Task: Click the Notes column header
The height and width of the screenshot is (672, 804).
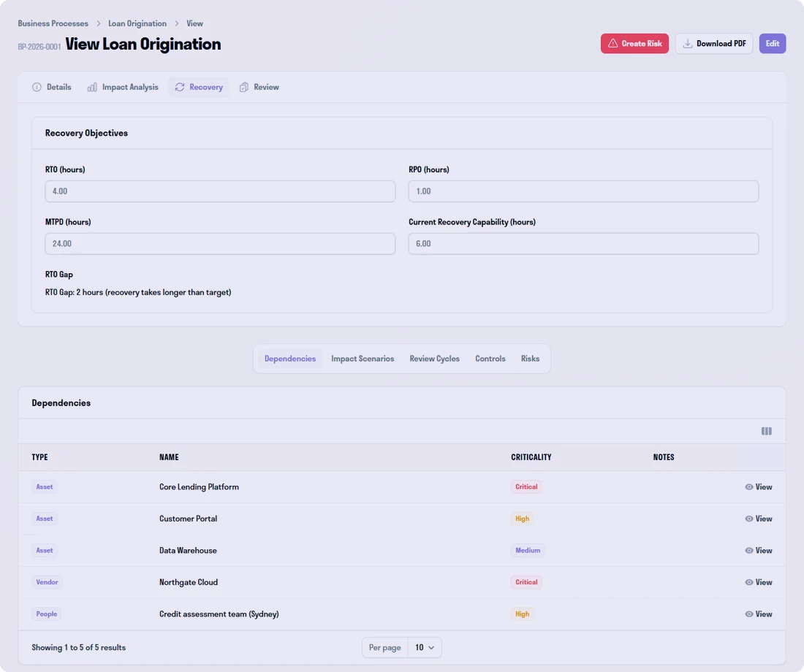Action: click(664, 457)
